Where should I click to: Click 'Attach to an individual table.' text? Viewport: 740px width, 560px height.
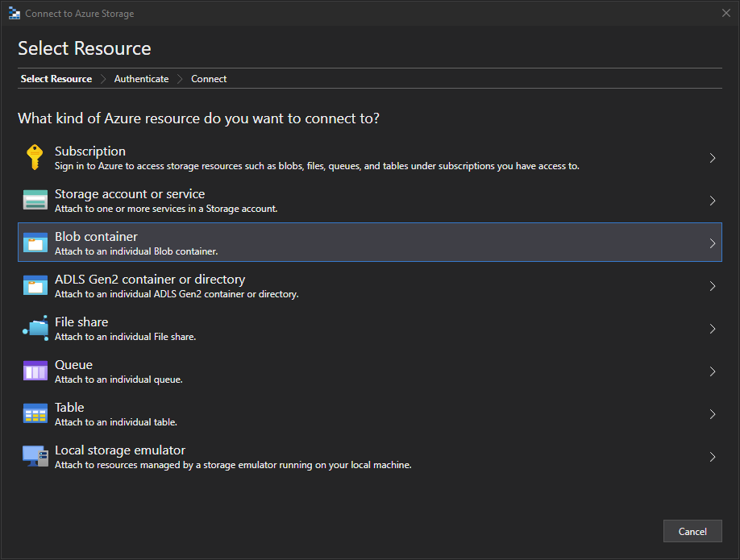[115, 422]
